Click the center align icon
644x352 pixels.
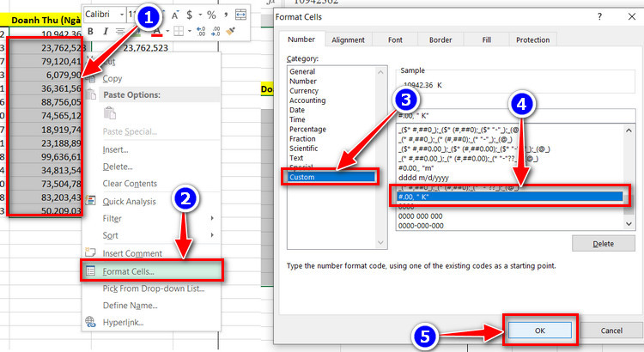pos(120,31)
